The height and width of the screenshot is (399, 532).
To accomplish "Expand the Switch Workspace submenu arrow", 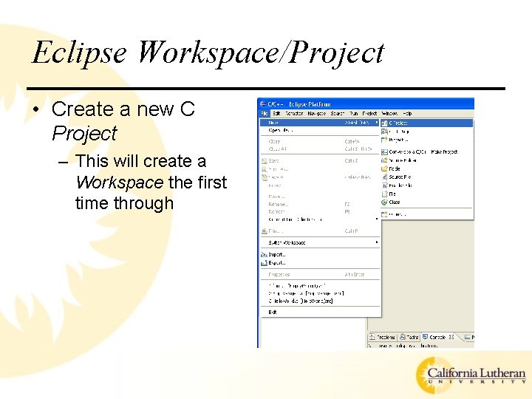I will [x=377, y=242].
